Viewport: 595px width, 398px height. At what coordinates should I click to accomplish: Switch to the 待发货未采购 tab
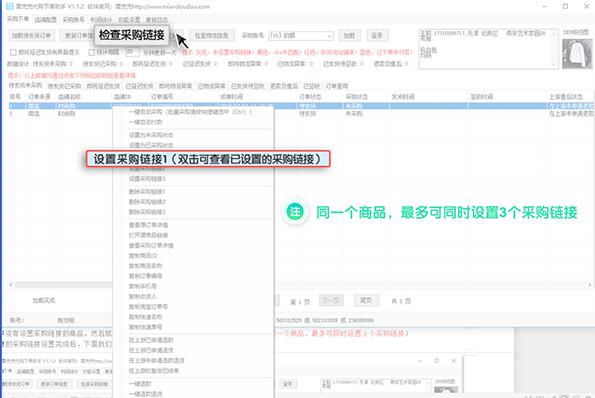point(25,86)
